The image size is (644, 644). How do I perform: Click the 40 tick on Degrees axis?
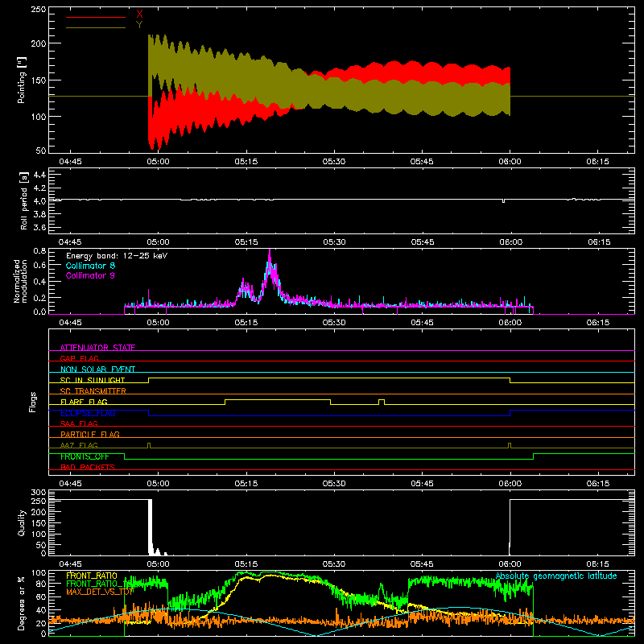[x=41, y=610]
